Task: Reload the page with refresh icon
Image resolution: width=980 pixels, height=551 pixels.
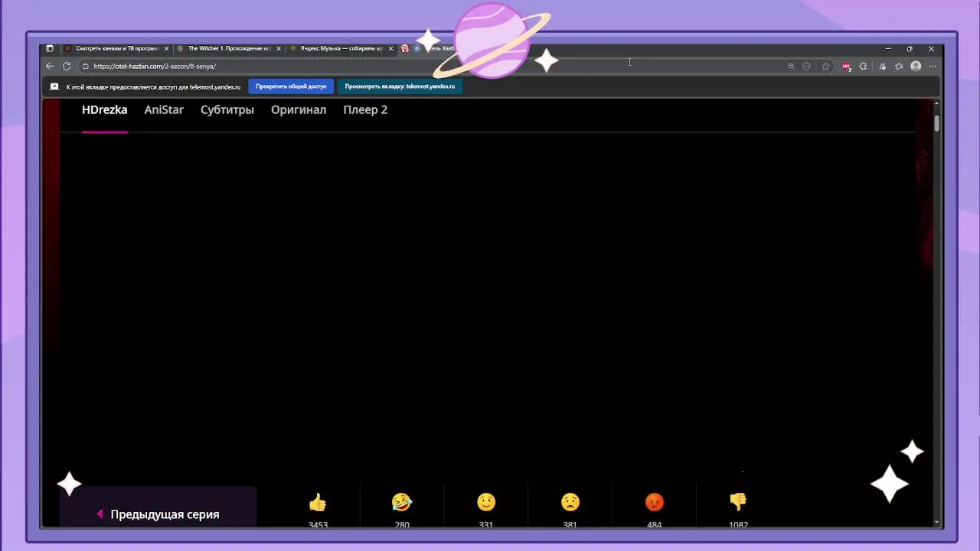Action: 67,67
